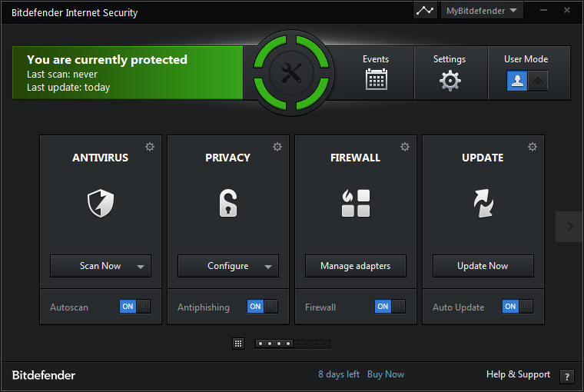Expand the Configure dropdown arrow

pyautogui.click(x=268, y=267)
